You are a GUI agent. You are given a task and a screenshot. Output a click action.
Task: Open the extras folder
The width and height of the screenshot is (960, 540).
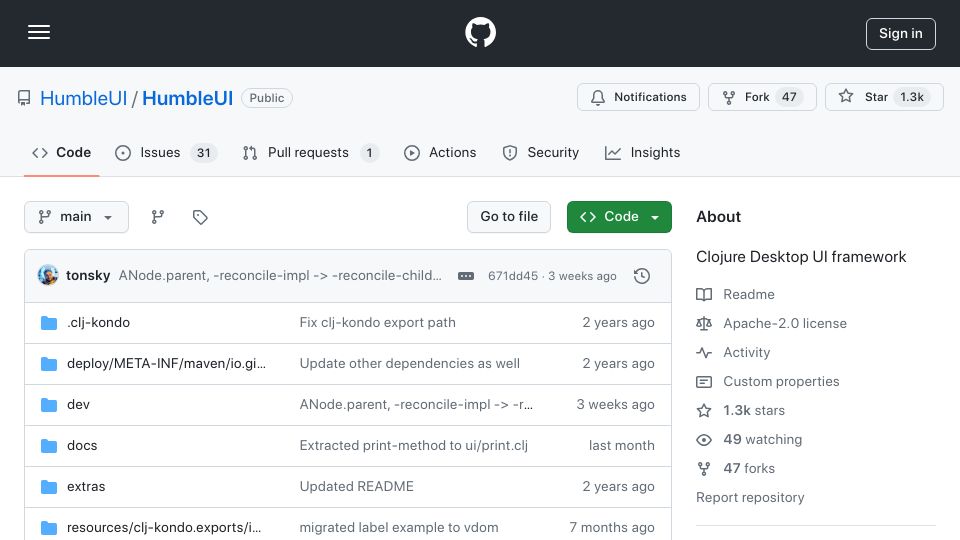86,487
